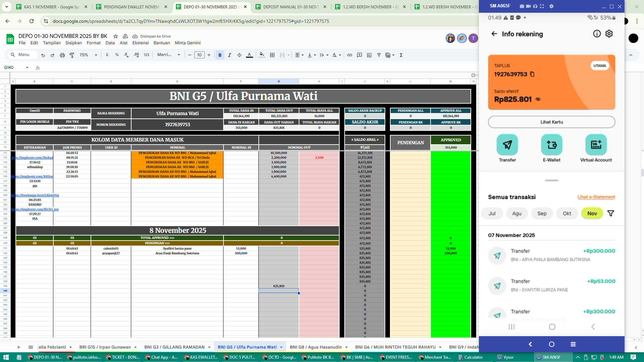Decrease decimal places in the toolbar
Image resolution: width=644 pixels, height=362 pixels.
click(127, 55)
